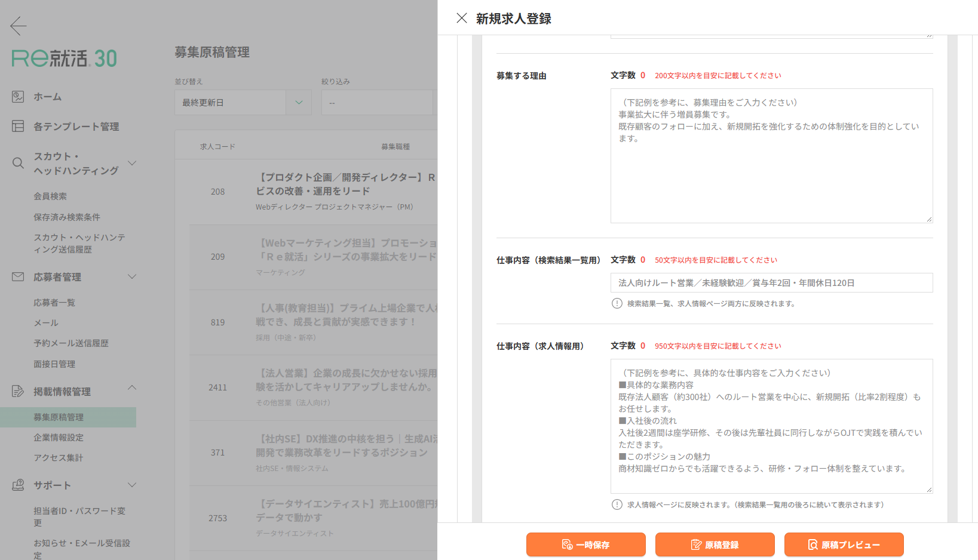Open アクセス集計 in the sidebar
Screen dimensions: 978x560
tap(59, 457)
